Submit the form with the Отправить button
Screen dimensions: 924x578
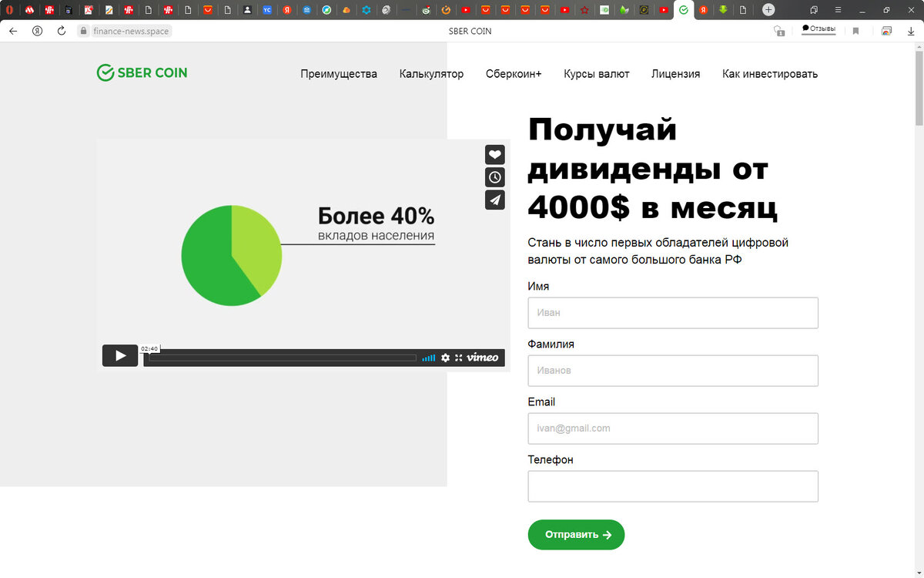tap(576, 535)
